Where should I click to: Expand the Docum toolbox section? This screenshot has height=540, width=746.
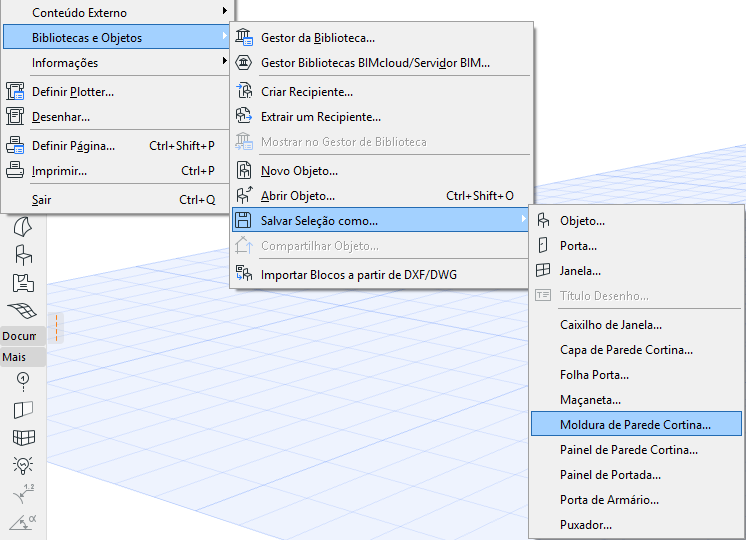(23, 336)
